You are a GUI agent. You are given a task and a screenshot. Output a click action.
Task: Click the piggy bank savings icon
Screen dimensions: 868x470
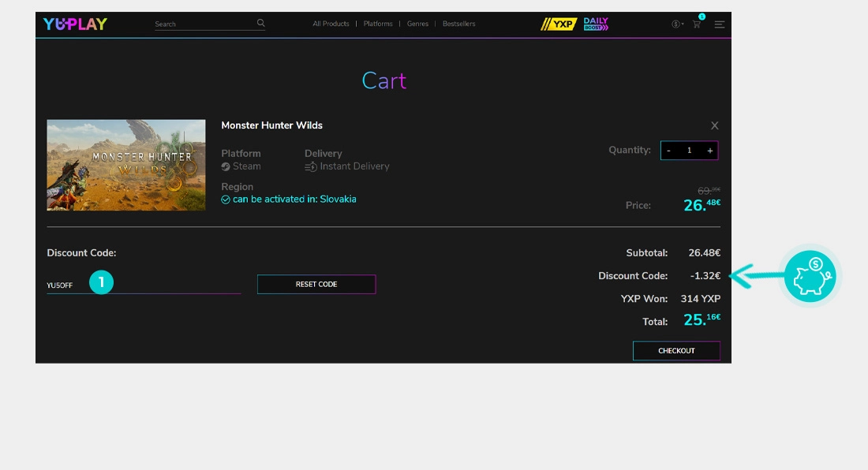810,276
